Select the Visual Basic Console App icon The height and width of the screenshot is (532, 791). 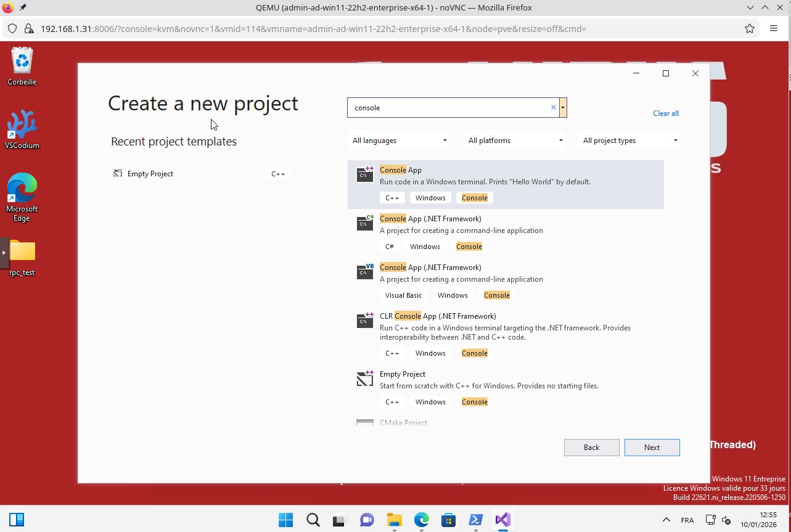click(x=364, y=272)
